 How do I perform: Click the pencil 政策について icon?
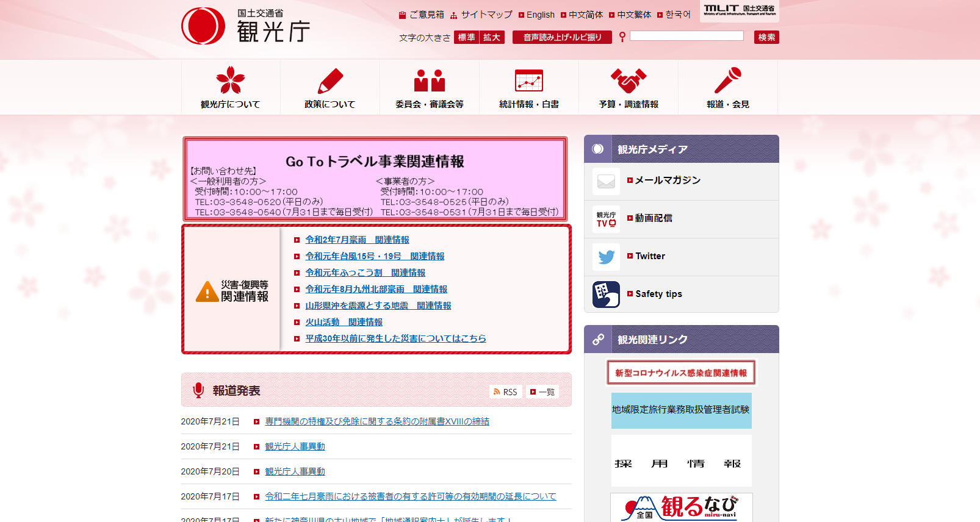(330, 80)
